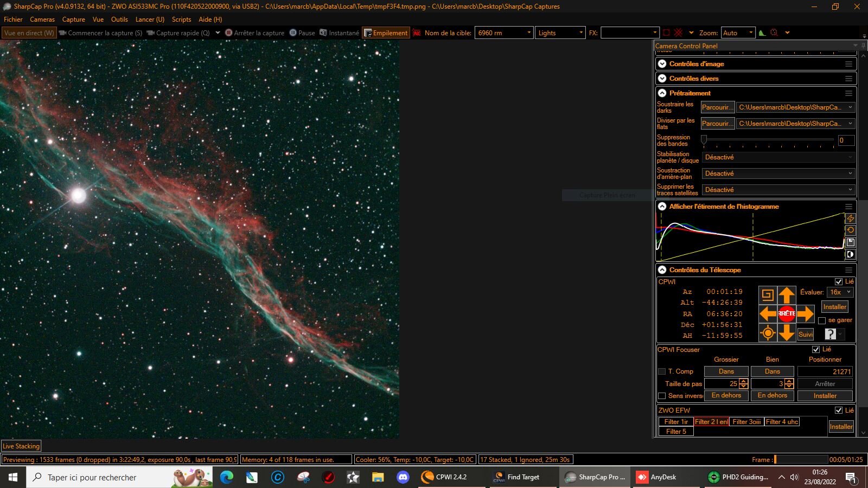Open the Prétraitement panel hamburger menu
This screenshot has width=868, height=488.
pyautogui.click(x=848, y=93)
